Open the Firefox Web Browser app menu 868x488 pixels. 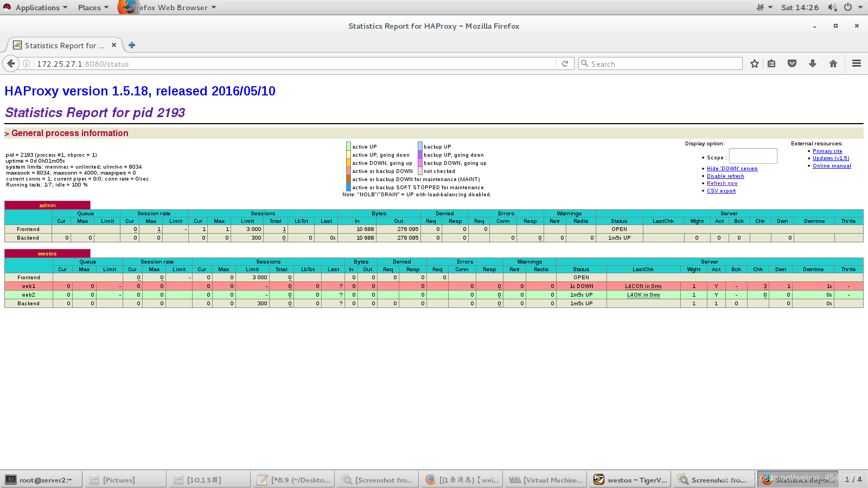168,7
